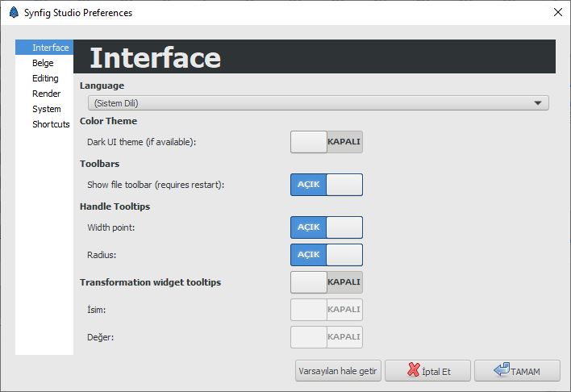Open the Language dropdown arrow
The height and width of the screenshot is (392, 571).
(537, 103)
